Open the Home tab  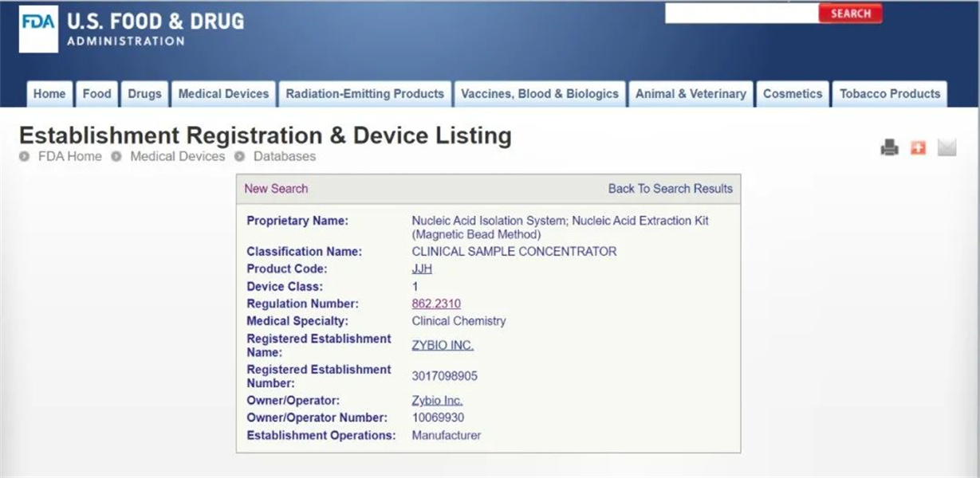click(49, 94)
